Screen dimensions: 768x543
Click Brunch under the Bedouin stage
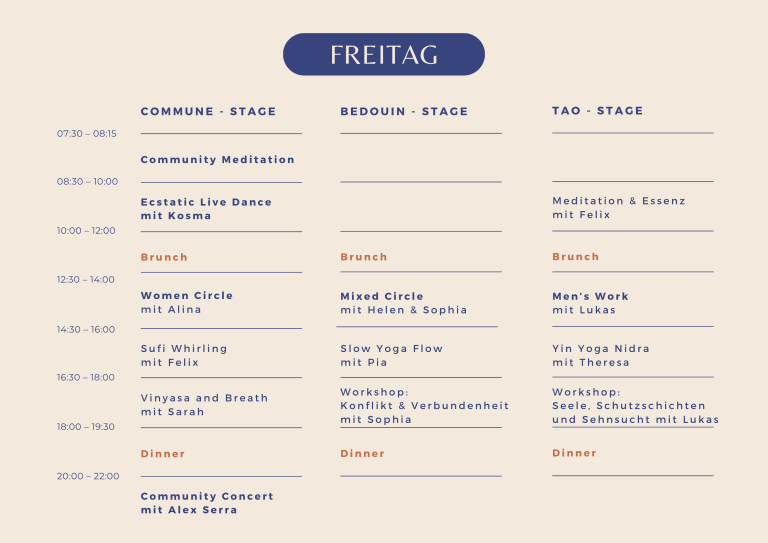click(363, 257)
